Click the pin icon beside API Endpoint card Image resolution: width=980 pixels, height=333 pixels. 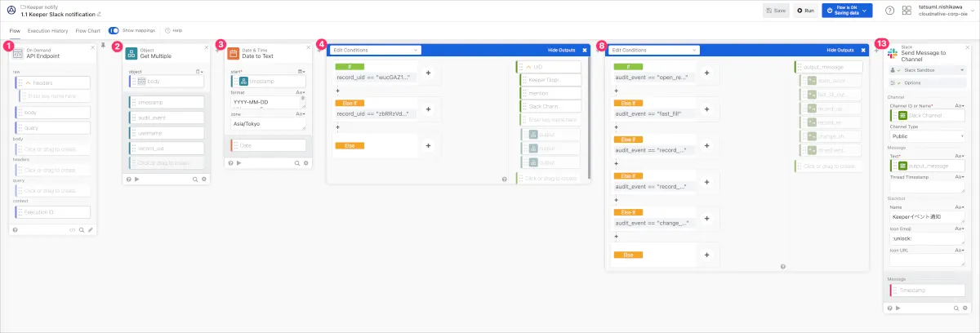(103, 47)
